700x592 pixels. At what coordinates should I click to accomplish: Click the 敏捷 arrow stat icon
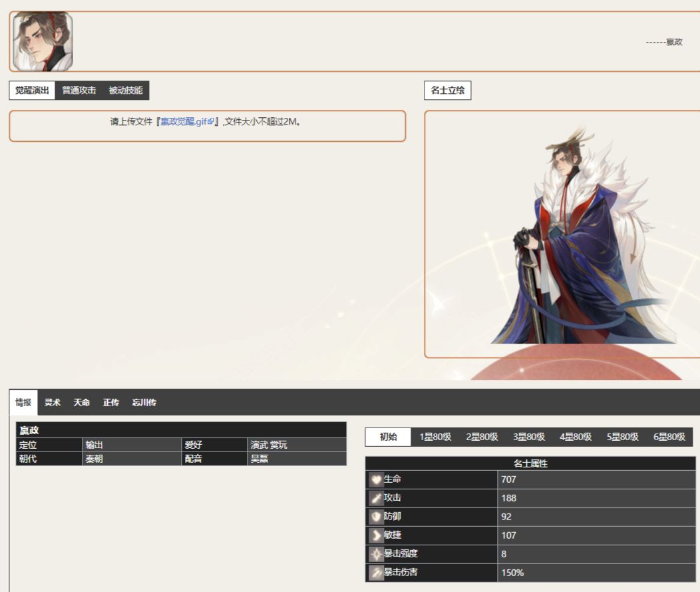tap(377, 535)
